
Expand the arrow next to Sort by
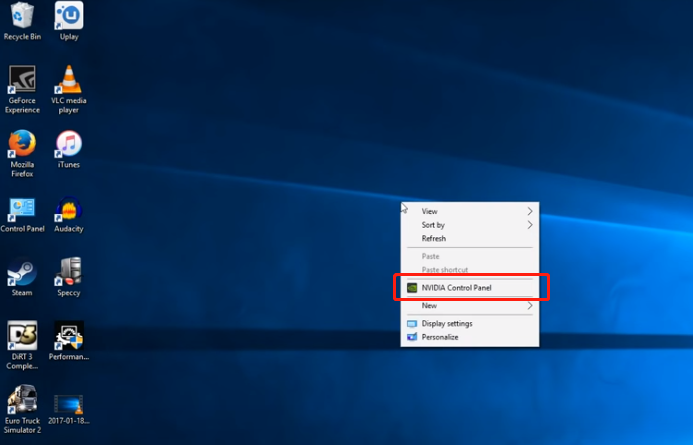[x=530, y=225]
